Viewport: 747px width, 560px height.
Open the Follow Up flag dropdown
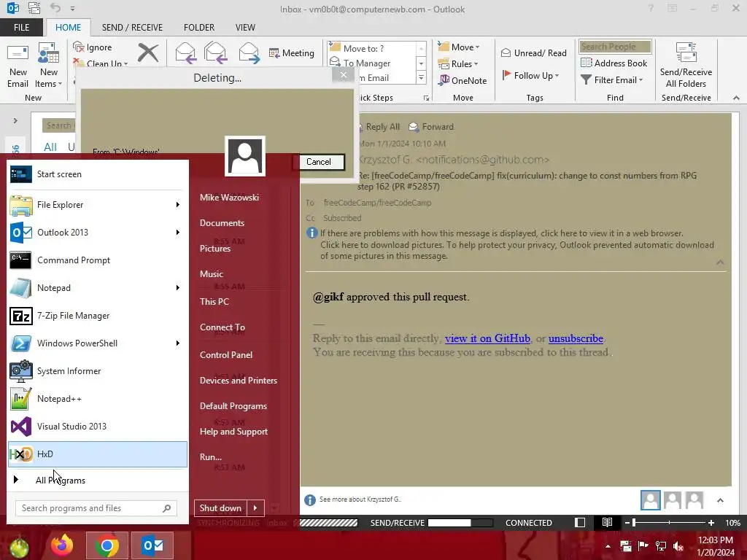click(x=531, y=75)
